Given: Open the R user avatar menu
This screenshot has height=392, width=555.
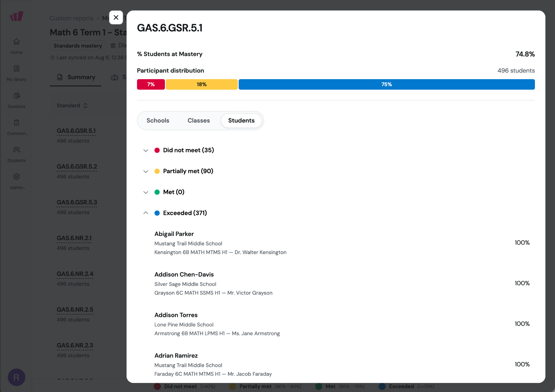Looking at the screenshot, I should 17,377.
